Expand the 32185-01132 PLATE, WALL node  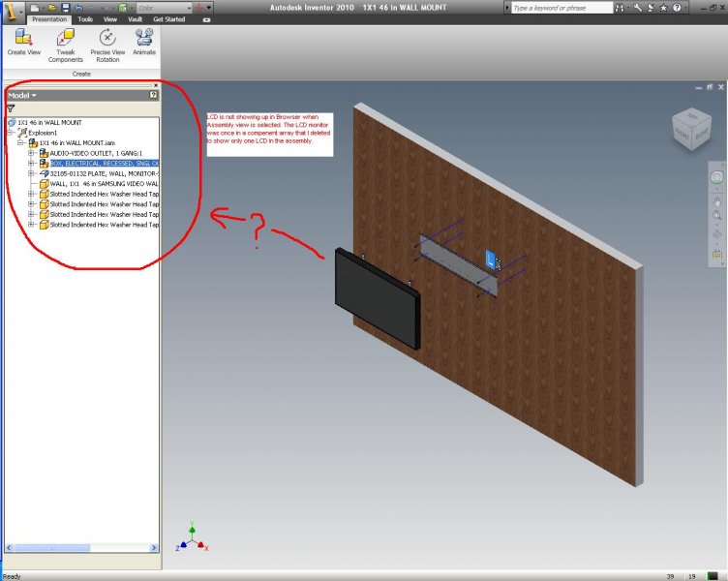pos(31,173)
